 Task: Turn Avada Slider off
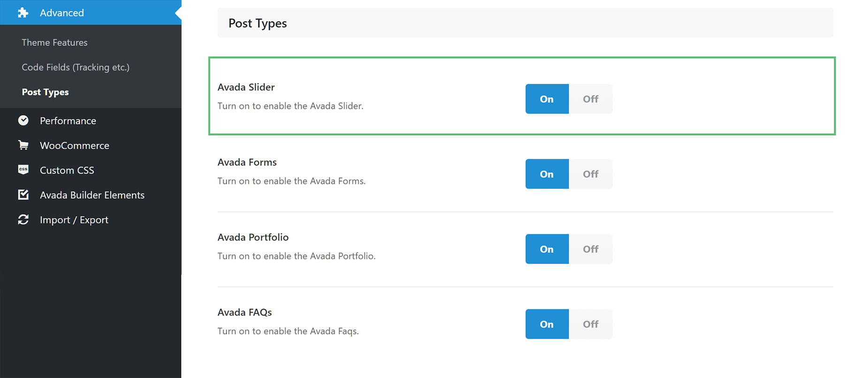[591, 99]
